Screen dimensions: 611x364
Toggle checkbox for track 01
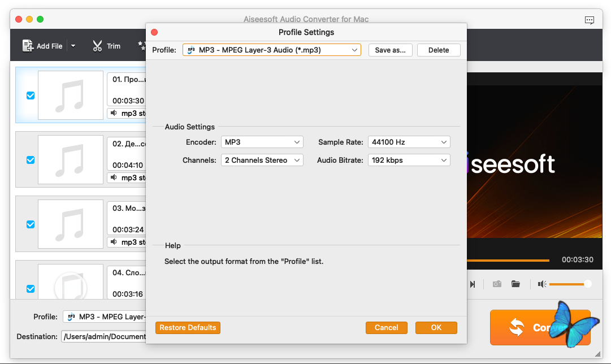click(x=31, y=96)
